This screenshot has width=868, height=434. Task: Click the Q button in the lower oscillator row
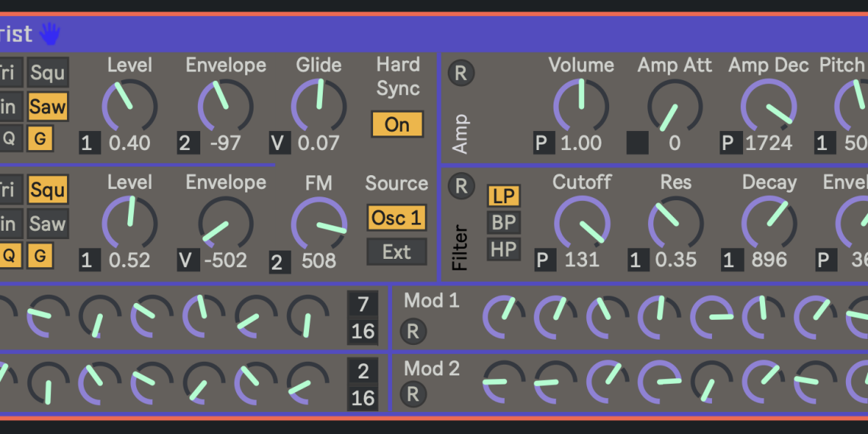click(x=9, y=256)
